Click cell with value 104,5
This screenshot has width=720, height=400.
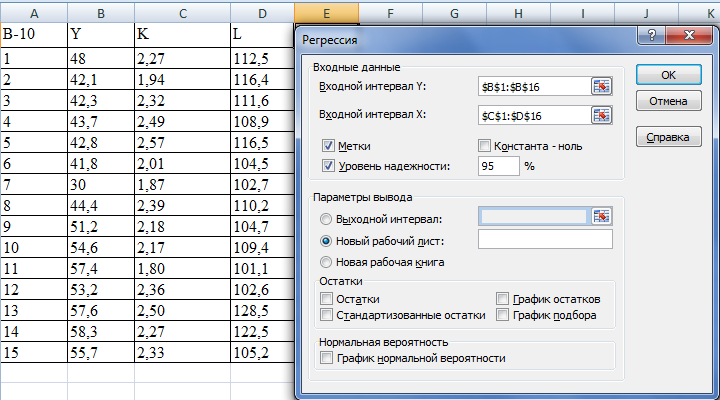(262, 163)
